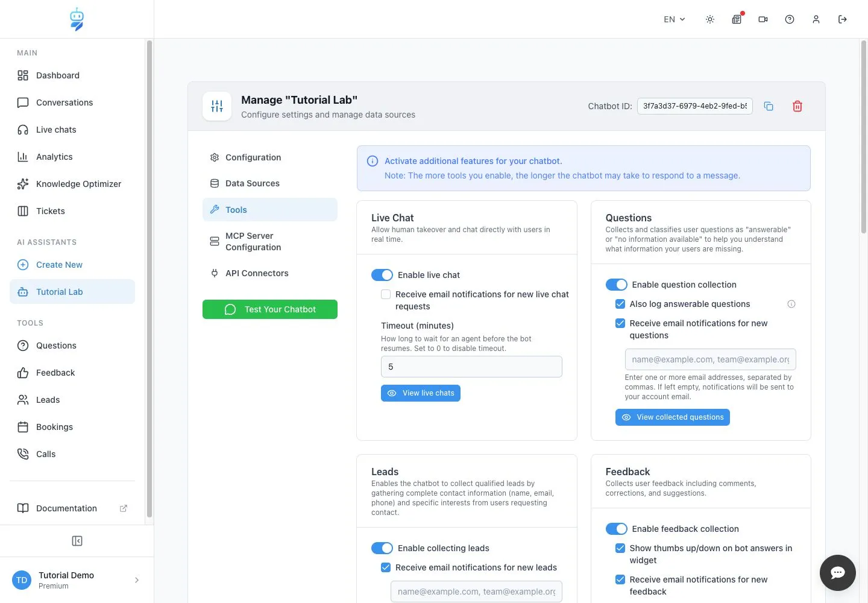This screenshot has height=603, width=868.
Task: Open the floating chat widget bubble
Action: [x=838, y=573]
